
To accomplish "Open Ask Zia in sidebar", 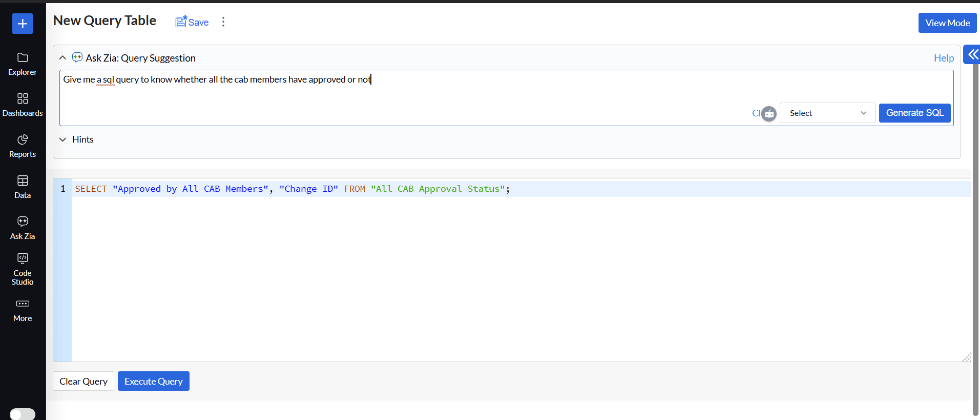I will click(23, 228).
